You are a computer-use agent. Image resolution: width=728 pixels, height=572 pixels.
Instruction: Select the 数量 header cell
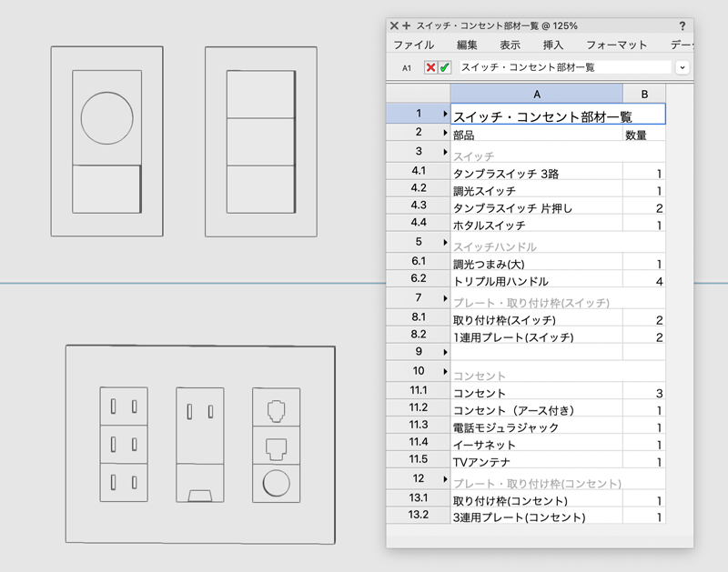(644, 134)
